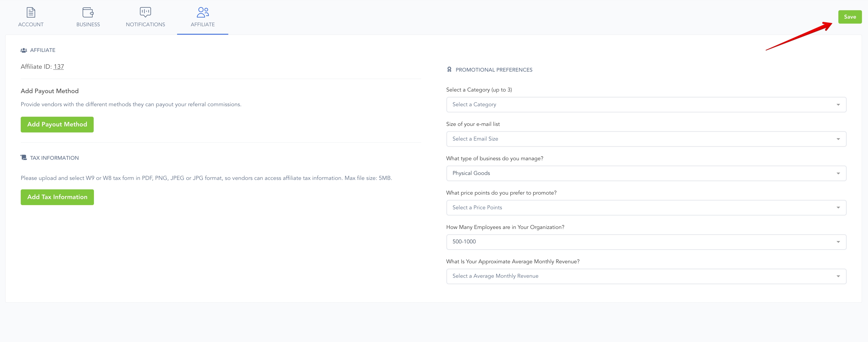Viewport: 868px width, 342px height.
Task: Click the Affiliate people icon
Action: click(203, 13)
